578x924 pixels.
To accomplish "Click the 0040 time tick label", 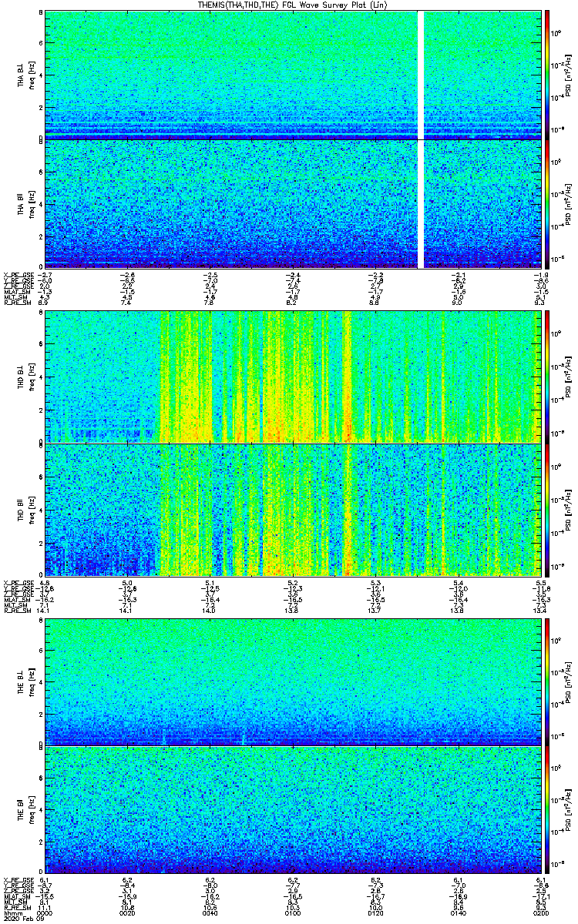I will pyautogui.click(x=210, y=912).
